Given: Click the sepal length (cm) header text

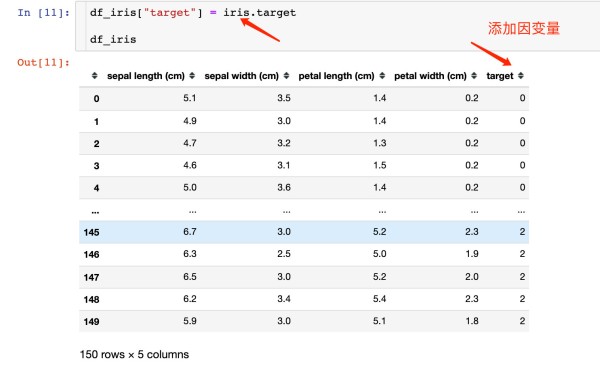Looking at the screenshot, I should click(146, 76).
